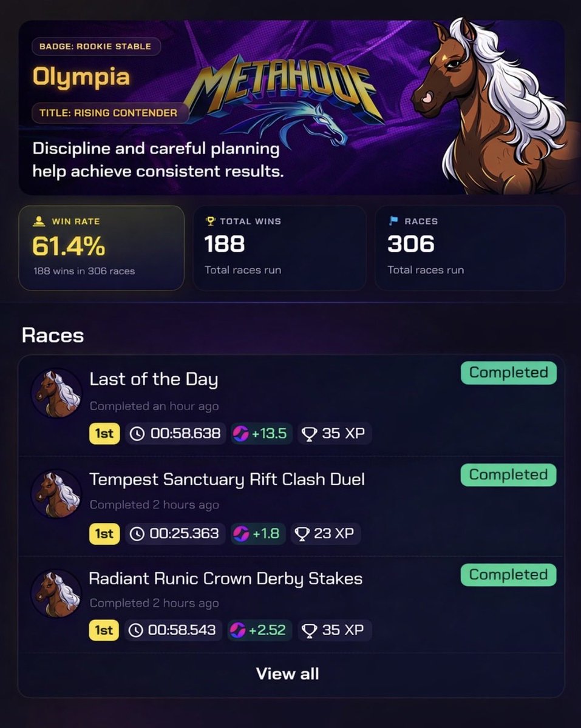Click Completed badge on Radiant Runic Crown
The width and height of the screenshot is (581, 728).
pyautogui.click(x=509, y=575)
